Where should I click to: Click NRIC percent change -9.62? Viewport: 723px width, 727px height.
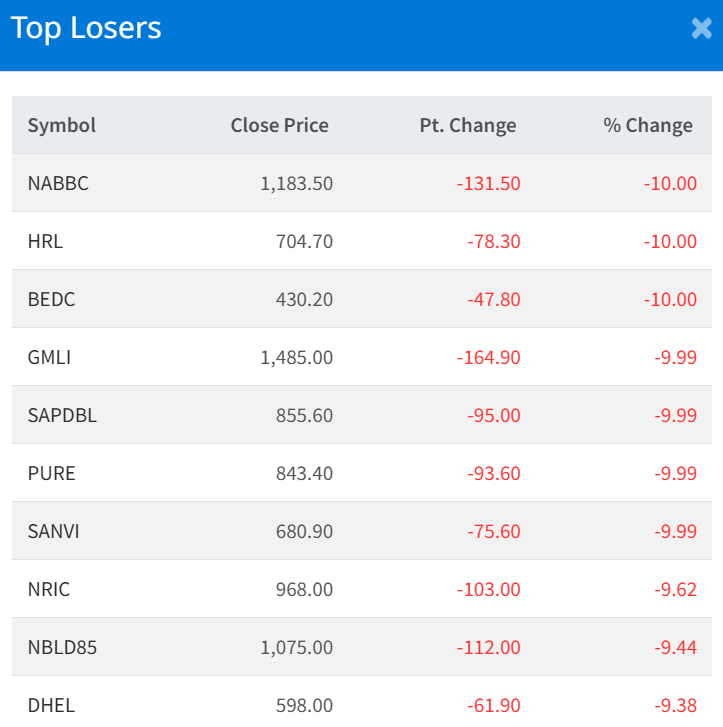click(676, 589)
